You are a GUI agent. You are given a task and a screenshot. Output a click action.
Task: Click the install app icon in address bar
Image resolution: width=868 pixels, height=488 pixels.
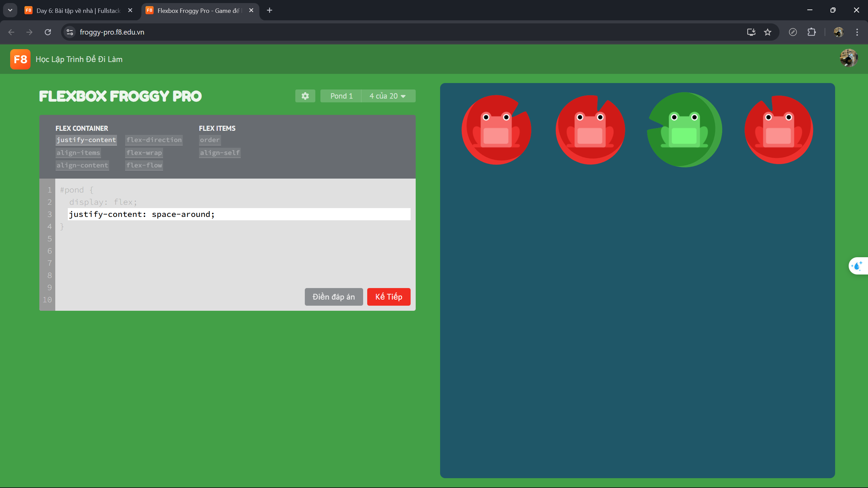[x=751, y=32]
